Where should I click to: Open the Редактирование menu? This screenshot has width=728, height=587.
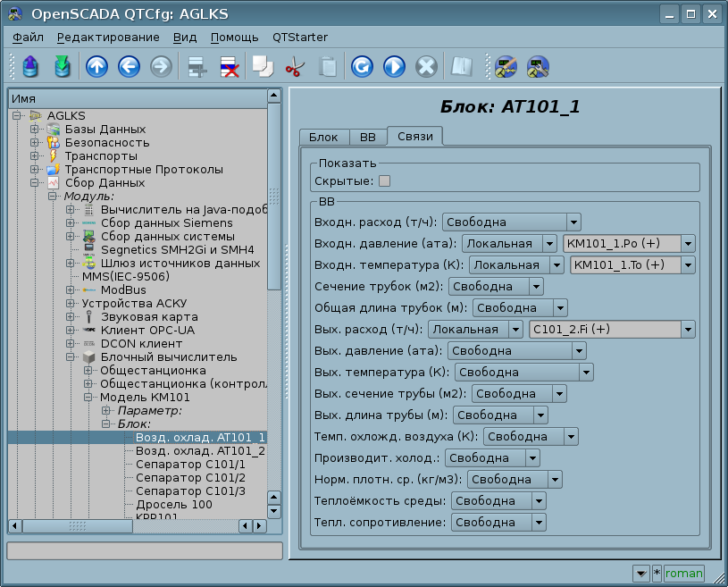(x=108, y=37)
